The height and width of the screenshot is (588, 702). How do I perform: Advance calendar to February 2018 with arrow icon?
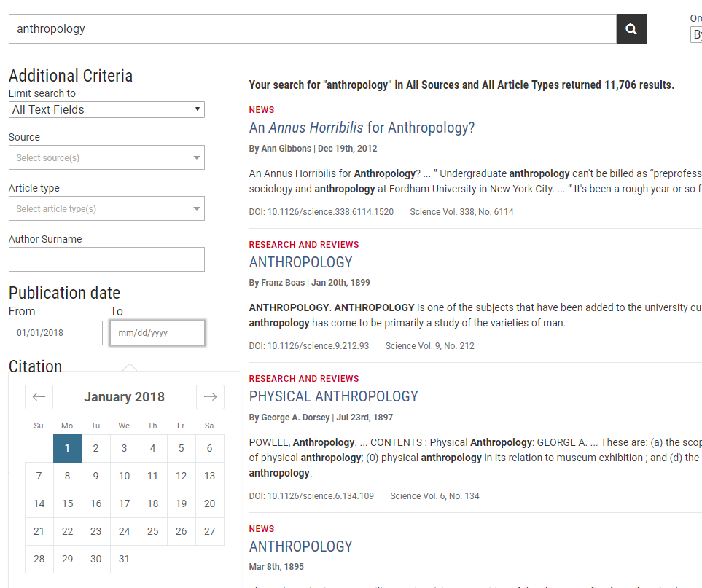point(210,396)
